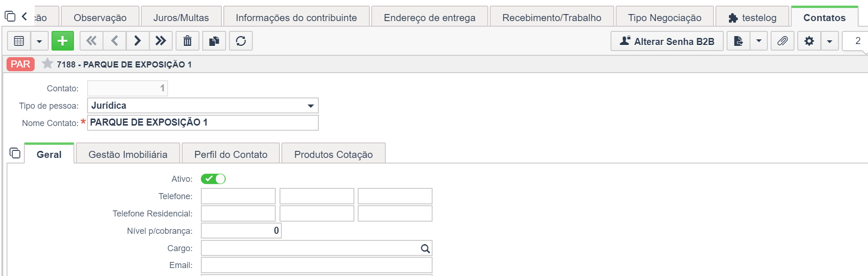Click the Email input field

click(316, 265)
